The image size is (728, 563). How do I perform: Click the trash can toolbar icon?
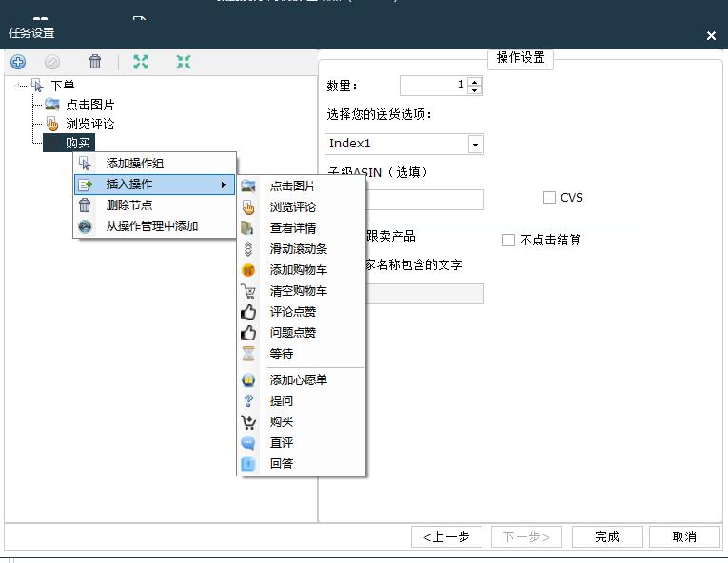pos(95,61)
